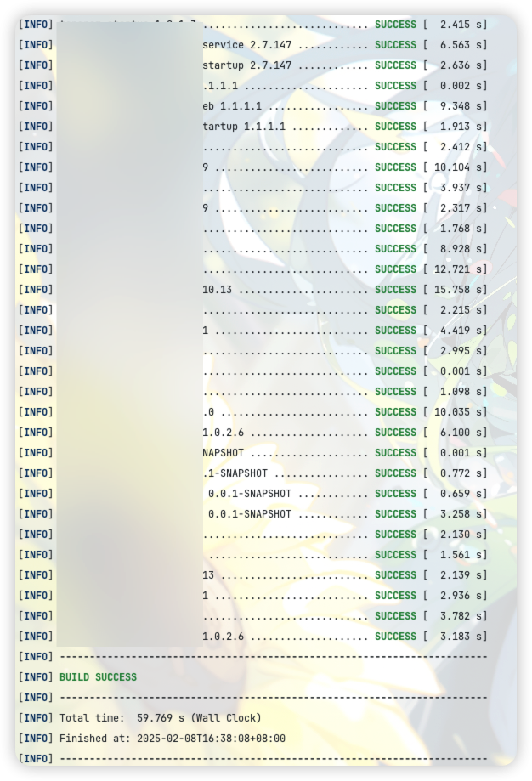Click the 2.412 s duration value
Screen dimensions: 532x781
[x=461, y=147]
